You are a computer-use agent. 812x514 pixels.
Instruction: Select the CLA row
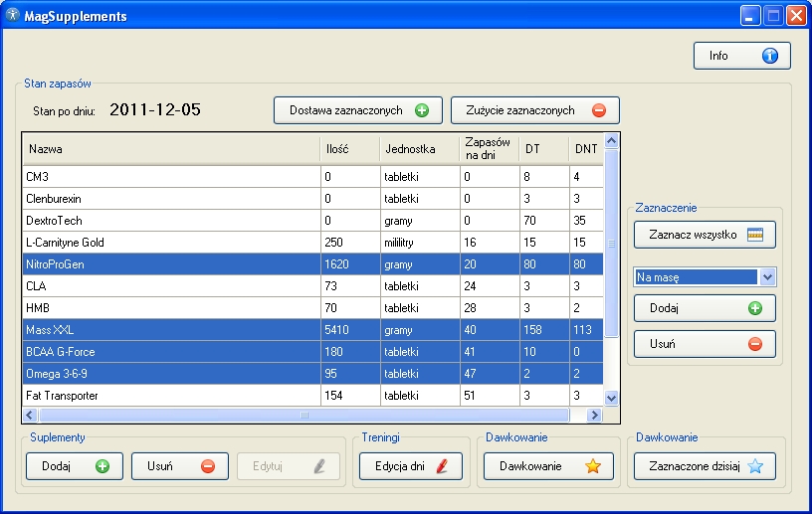(312, 286)
